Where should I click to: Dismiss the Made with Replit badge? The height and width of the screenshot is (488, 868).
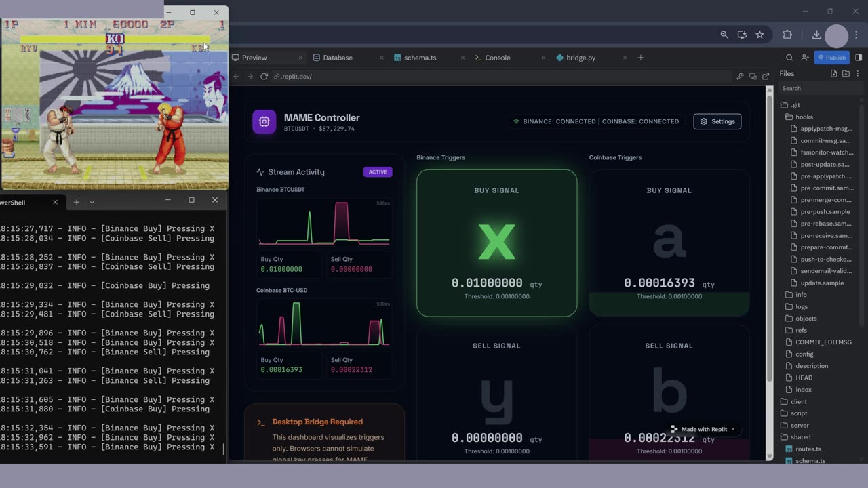coord(733,429)
